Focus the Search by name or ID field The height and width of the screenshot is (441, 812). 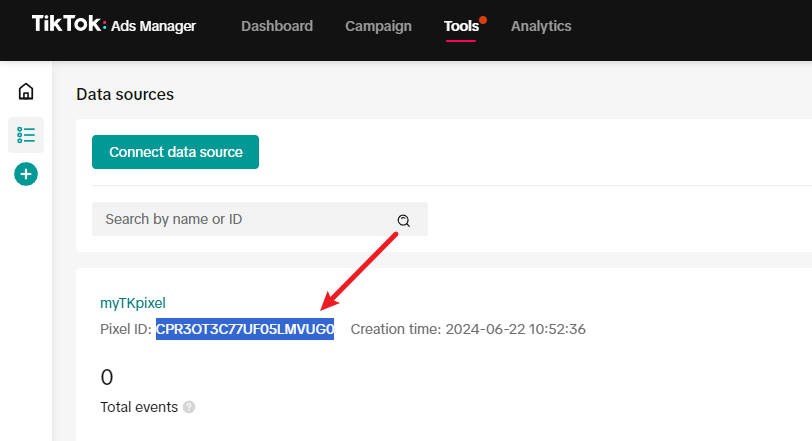(240, 219)
